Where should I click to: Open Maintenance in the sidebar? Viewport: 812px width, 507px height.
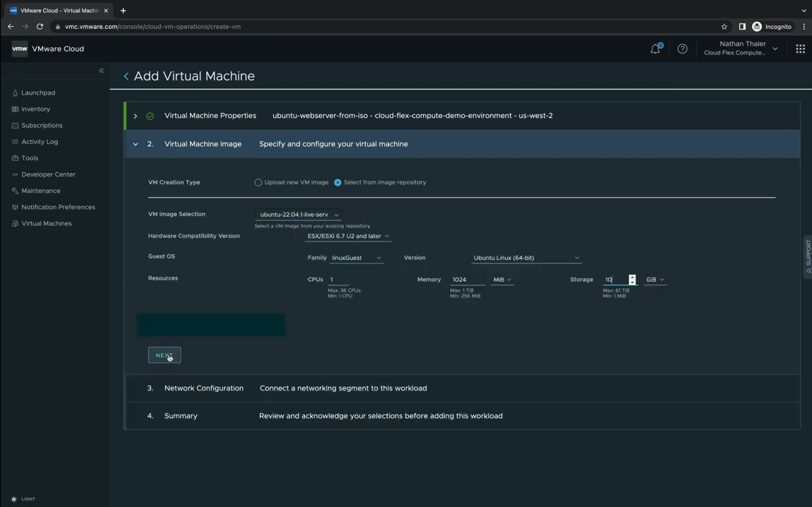[x=41, y=191]
